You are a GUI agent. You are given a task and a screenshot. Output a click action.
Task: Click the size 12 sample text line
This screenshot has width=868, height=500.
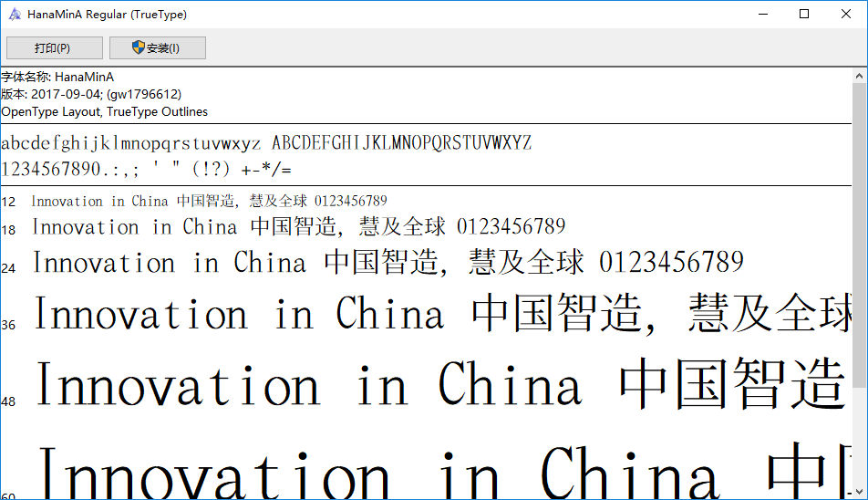tap(210, 201)
